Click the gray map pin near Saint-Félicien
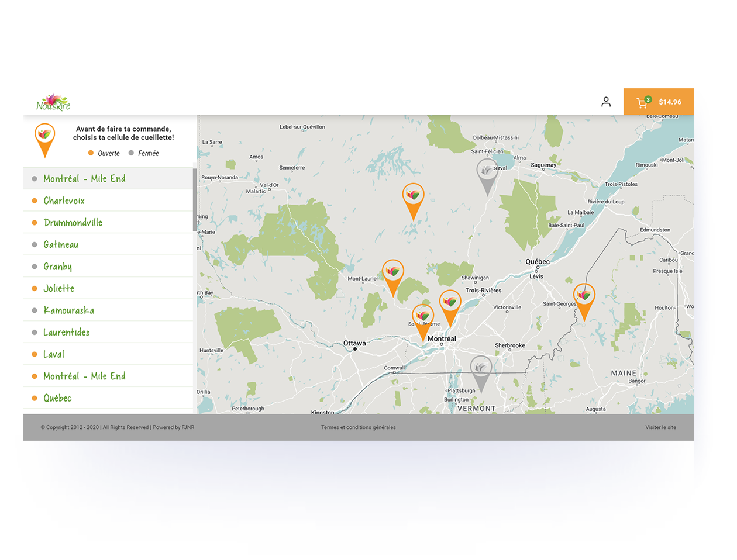This screenshot has width=737, height=560. coord(487,177)
